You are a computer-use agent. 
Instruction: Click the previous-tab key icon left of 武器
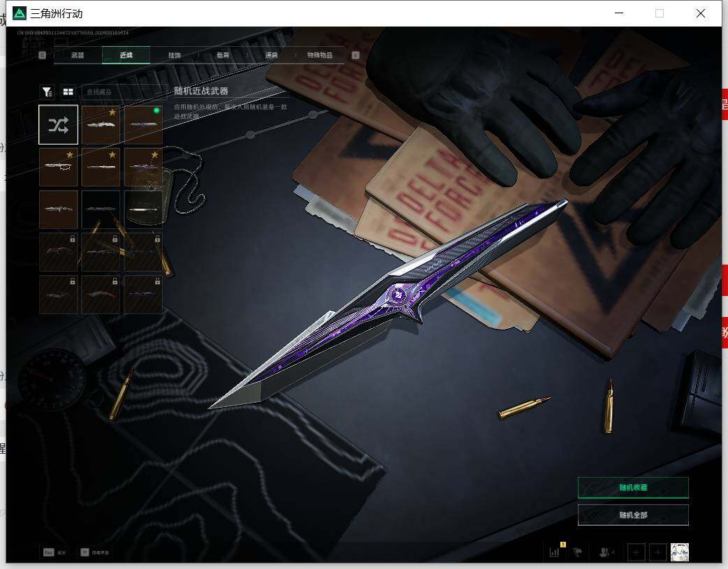pos(42,55)
